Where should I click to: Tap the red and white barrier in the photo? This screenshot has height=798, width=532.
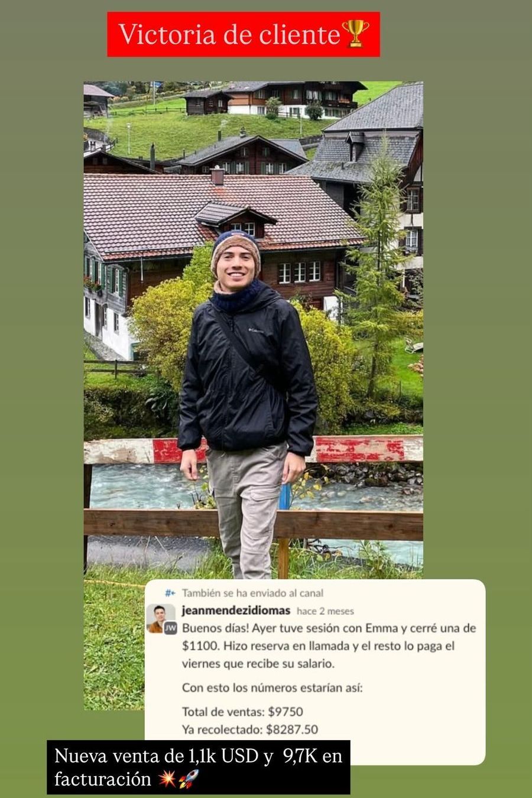(253, 450)
